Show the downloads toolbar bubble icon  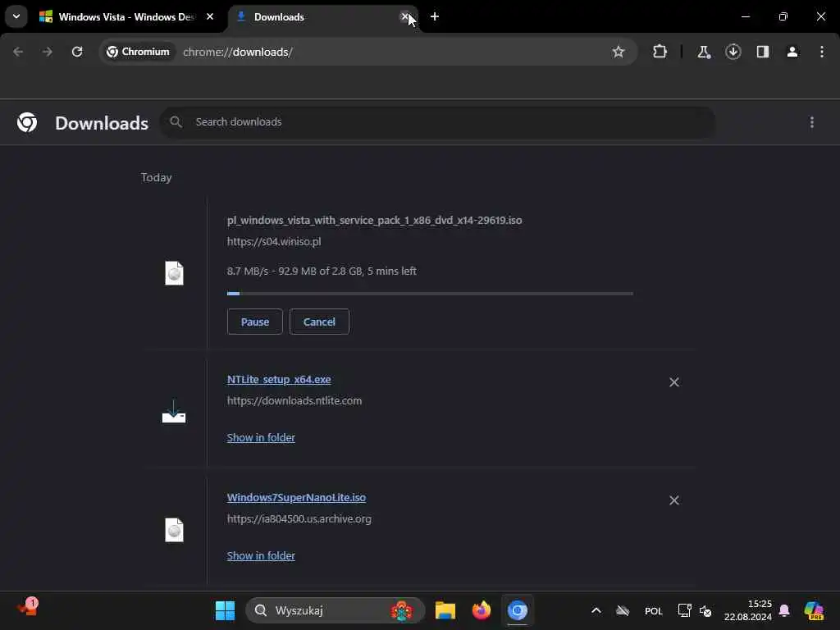pyautogui.click(x=733, y=52)
